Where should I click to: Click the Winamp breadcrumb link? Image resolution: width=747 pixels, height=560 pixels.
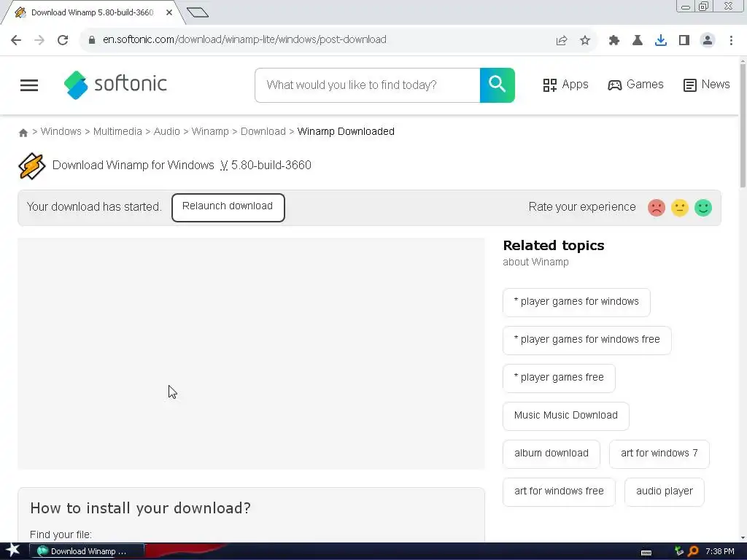click(x=210, y=131)
